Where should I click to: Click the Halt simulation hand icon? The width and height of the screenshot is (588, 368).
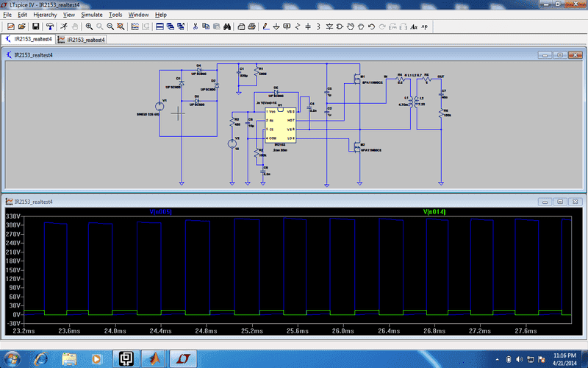(x=75, y=26)
